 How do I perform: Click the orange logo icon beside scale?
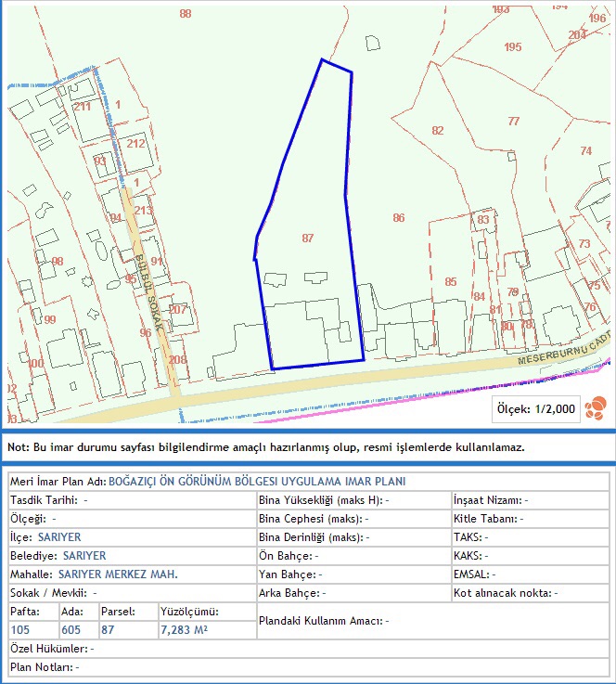pos(597,407)
